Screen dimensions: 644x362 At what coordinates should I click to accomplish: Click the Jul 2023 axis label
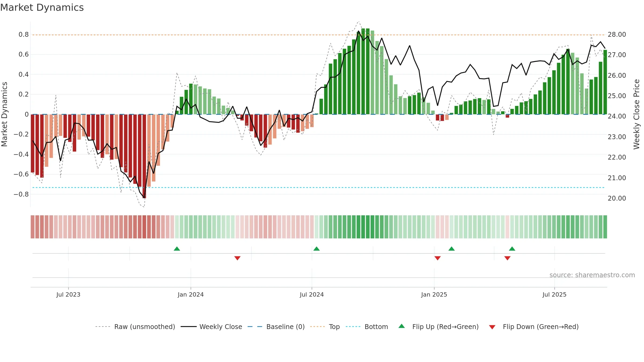tap(68, 294)
